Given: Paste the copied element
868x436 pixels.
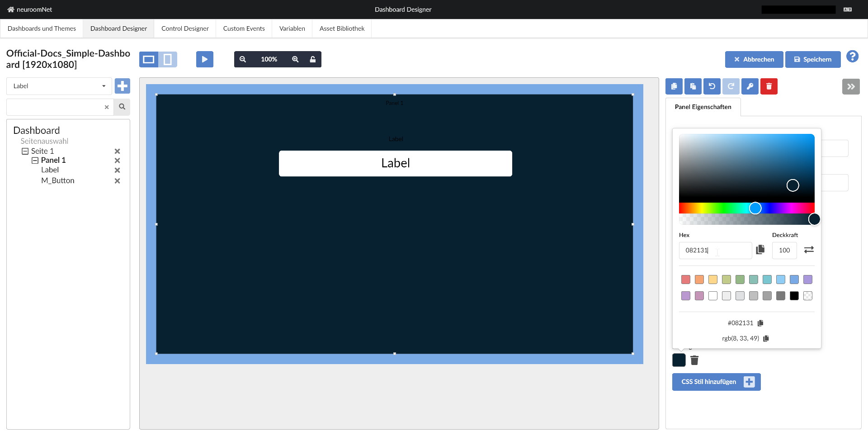Looking at the screenshot, I should [693, 86].
